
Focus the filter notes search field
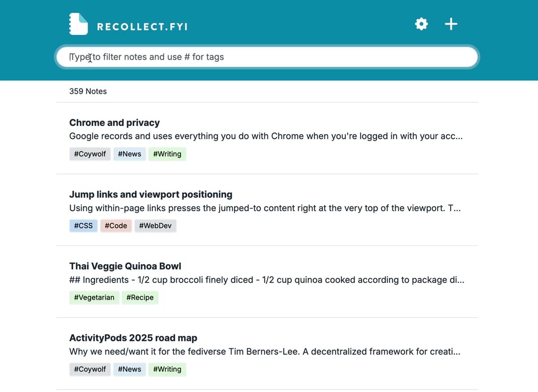coord(267,57)
